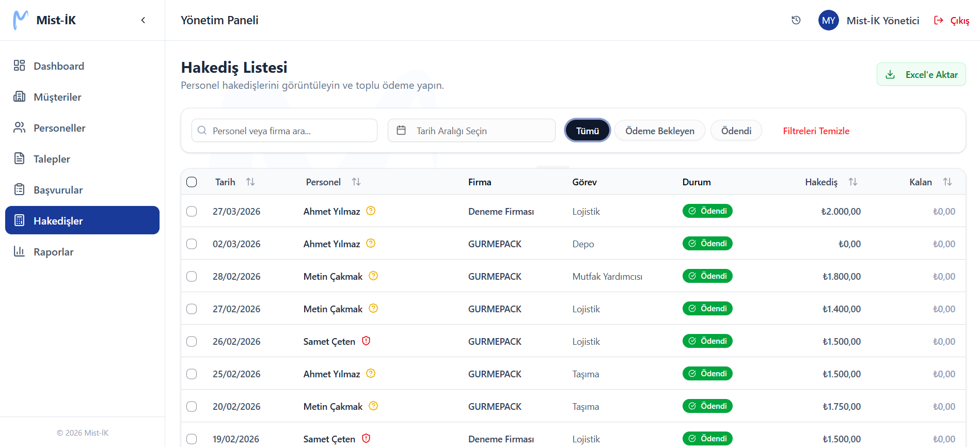Viewport: 980px width, 447px height.
Task: Sort table by Tarih column arrows
Action: [x=250, y=182]
